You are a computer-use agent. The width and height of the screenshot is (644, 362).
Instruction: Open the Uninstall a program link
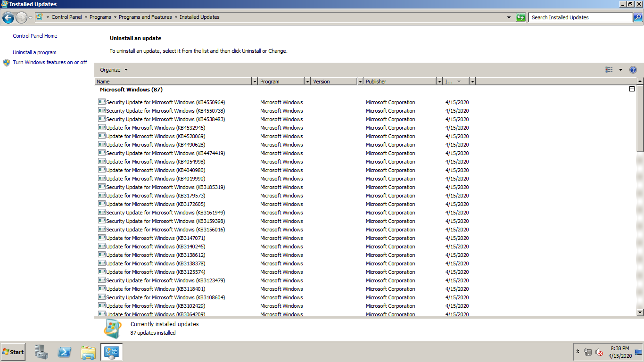[x=34, y=52]
